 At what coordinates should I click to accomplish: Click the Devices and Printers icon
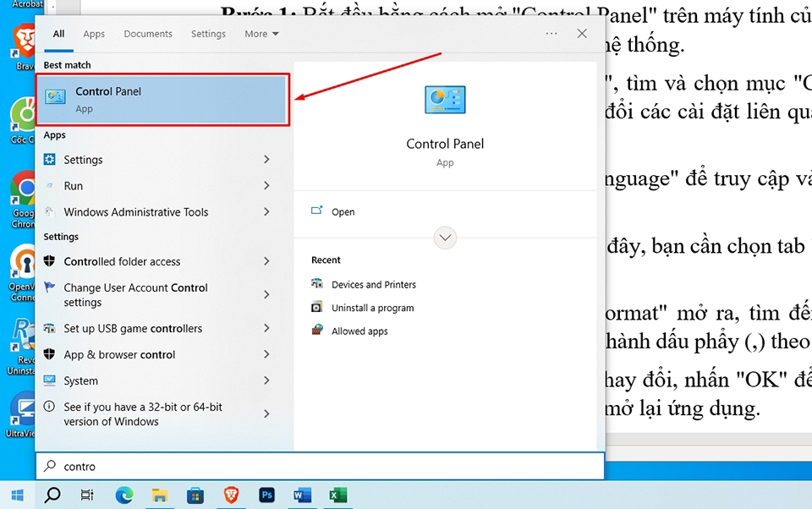coord(317,283)
